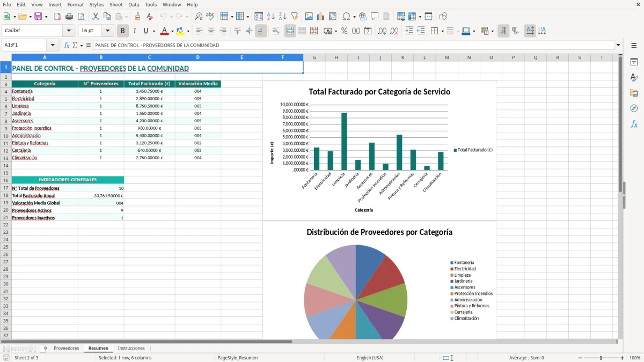Click Export as PDF icon
Viewport: 644px width, 362px height.
(57, 17)
